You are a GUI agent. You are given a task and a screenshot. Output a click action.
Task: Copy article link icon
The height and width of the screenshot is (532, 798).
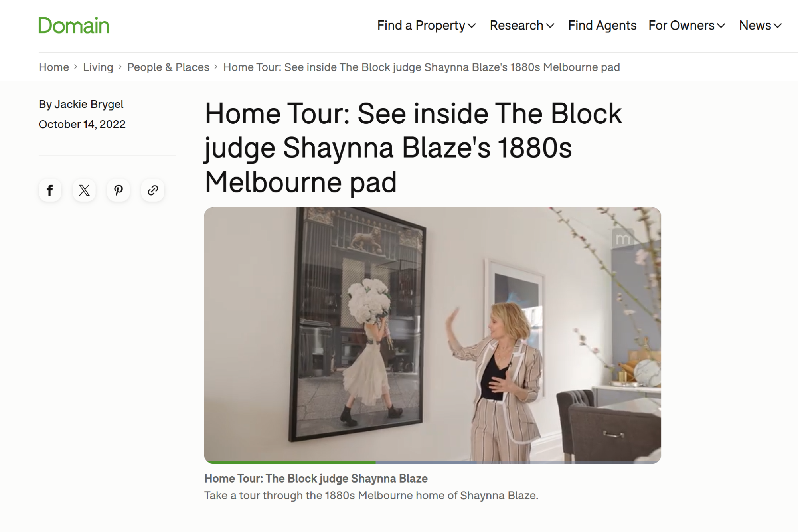point(152,190)
